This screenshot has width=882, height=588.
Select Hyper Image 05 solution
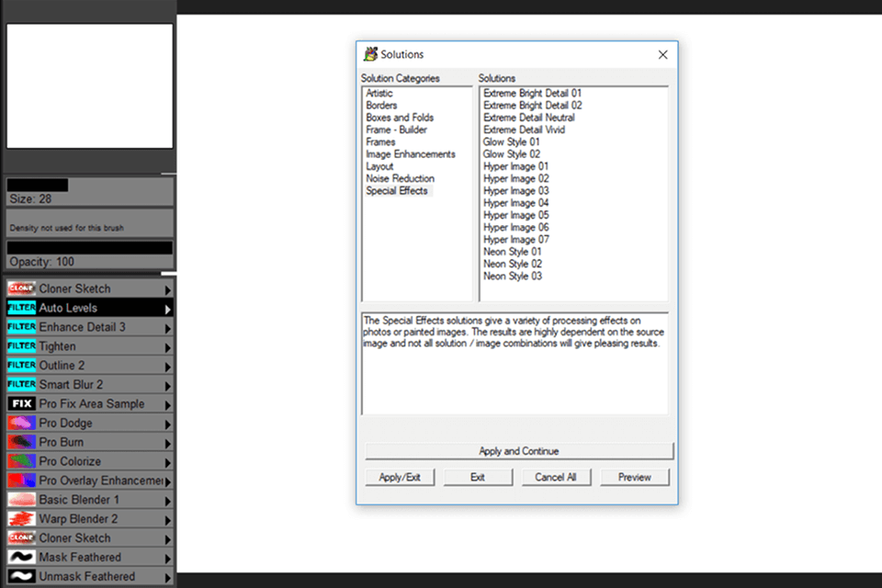[x=515, y=215]
